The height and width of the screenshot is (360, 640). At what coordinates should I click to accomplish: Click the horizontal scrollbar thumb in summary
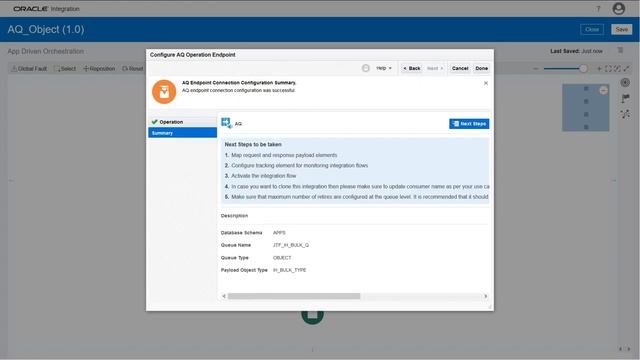[x=294, y=296]
